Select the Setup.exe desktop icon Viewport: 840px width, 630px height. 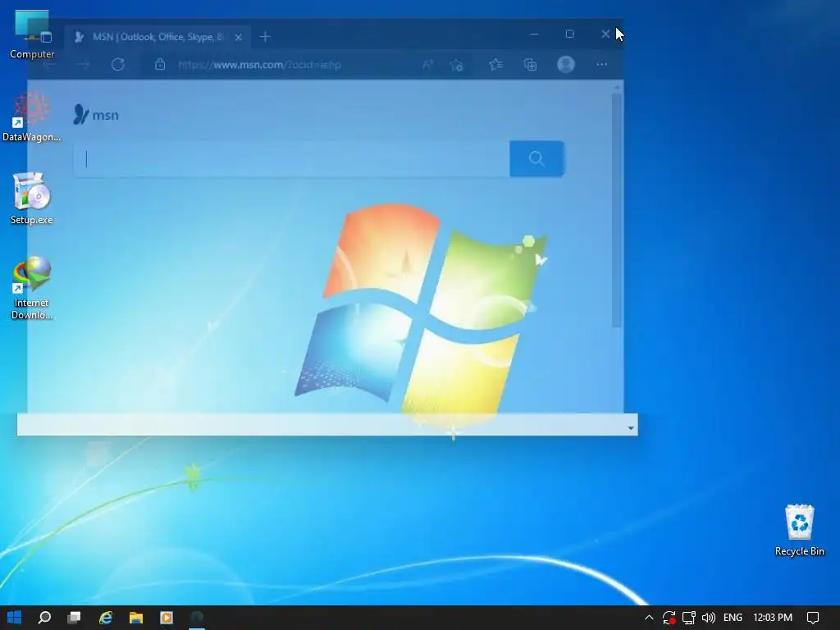click(x=32, y=199)
